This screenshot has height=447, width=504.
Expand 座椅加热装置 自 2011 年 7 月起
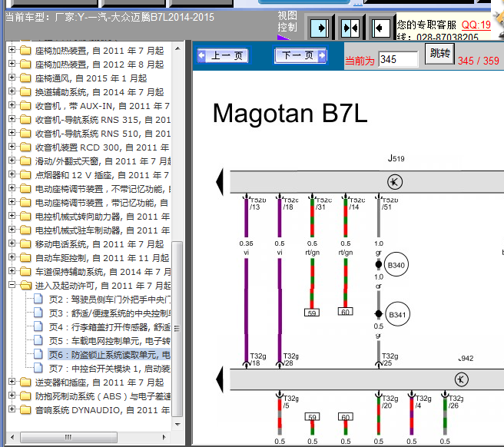click(x=12, y=50)
